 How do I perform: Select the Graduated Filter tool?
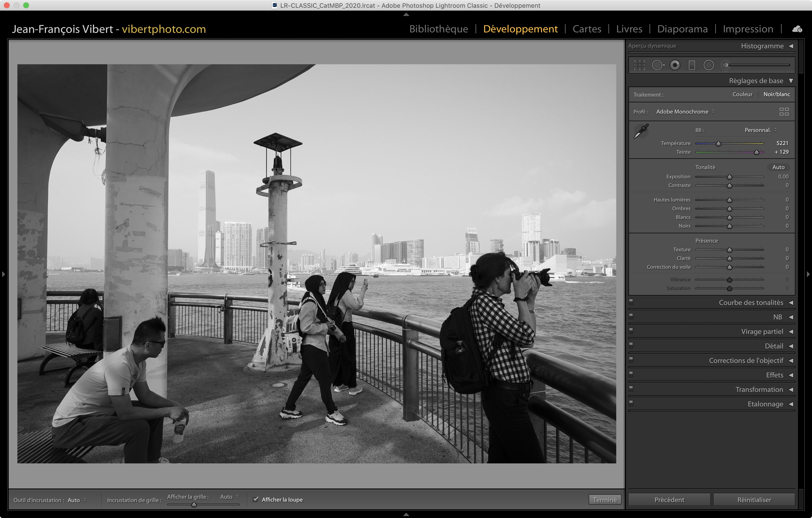[x=692, y=65]
